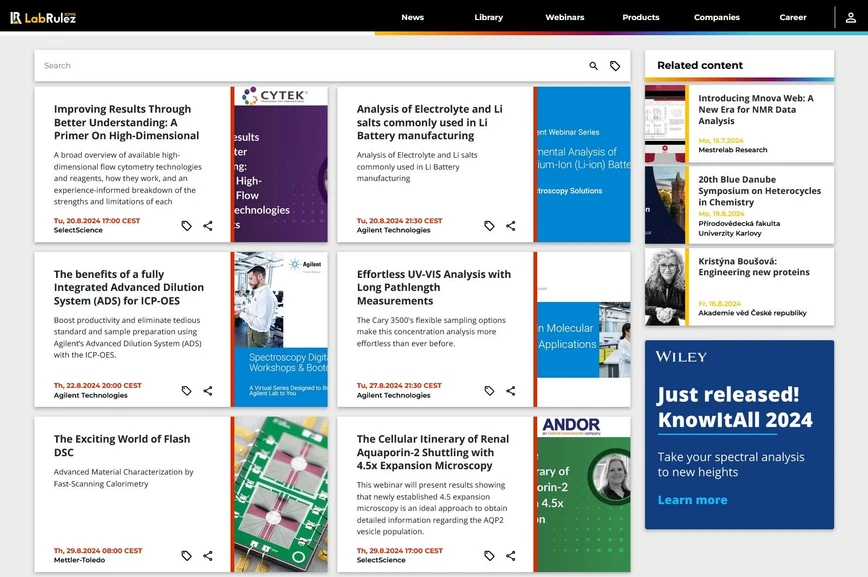
Task: Open the Library menu
Action: point(489,17)
